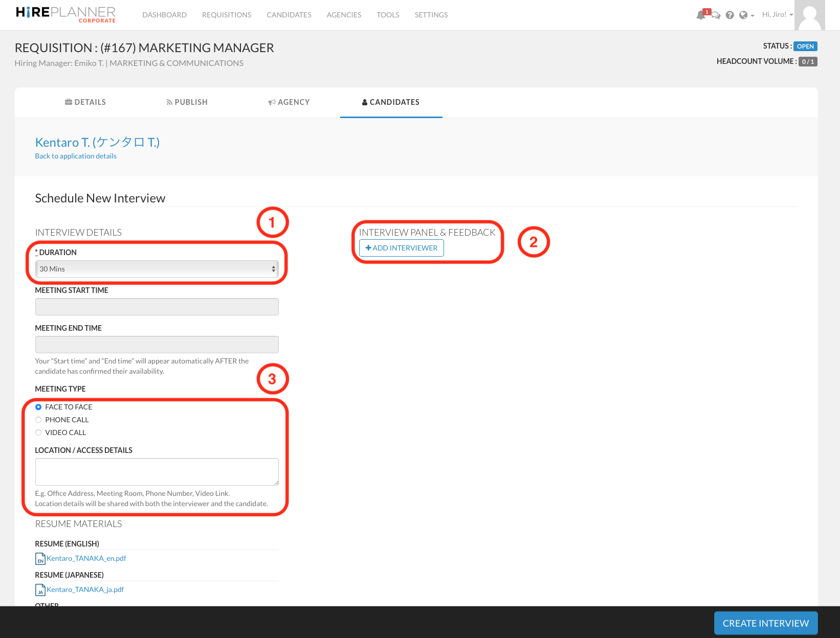This screenshot has width=840, height=638.
Task: Open the chat messages icon
Action: coord(716,15)
